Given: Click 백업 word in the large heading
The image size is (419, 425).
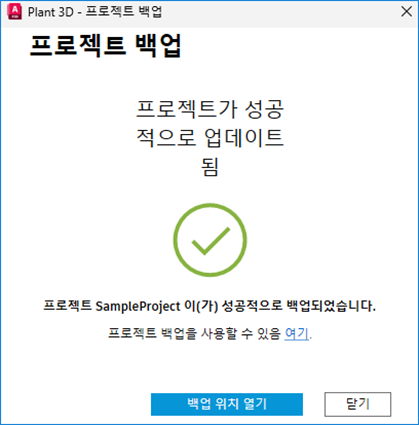Looking at the screenshot, I should [x=158, y=46].
